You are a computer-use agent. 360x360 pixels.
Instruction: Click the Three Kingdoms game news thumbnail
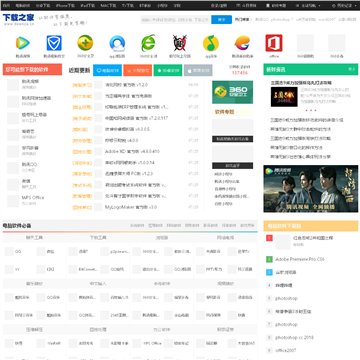click(x=284, y=97)
